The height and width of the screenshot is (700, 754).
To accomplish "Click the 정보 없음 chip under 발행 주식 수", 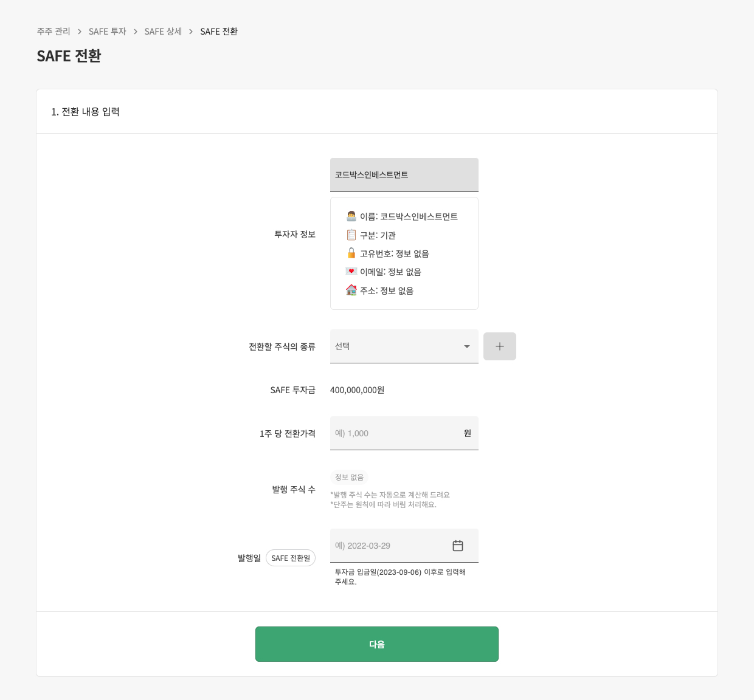I will pos(350,477).
